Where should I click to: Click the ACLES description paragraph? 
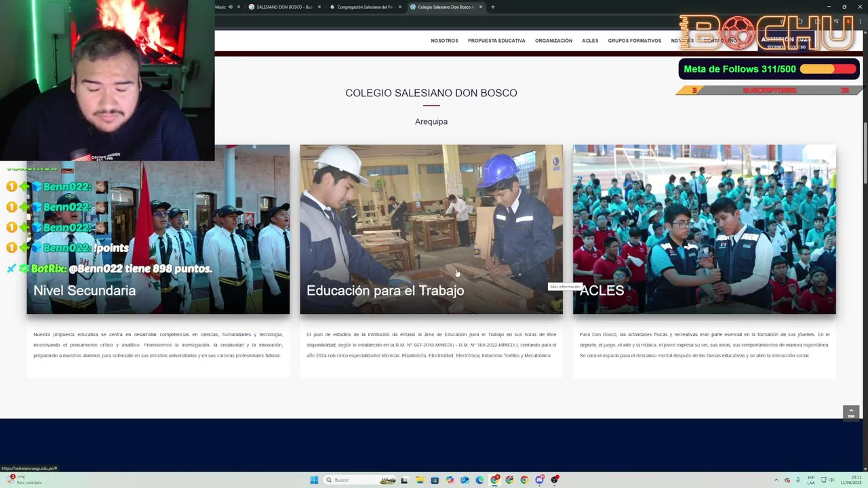point(705,345)
